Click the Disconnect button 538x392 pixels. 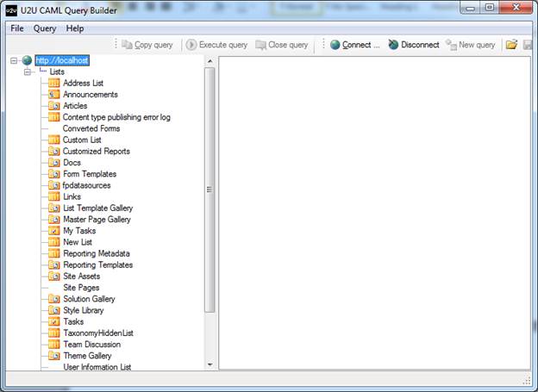[x=414, y=45]
